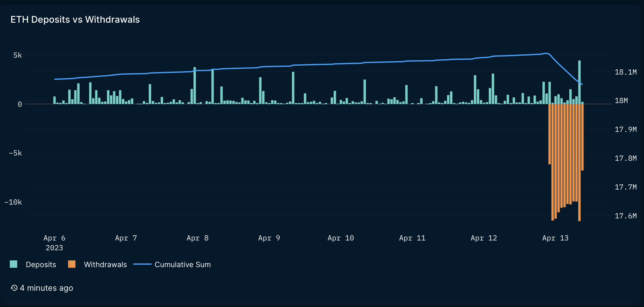Click the 'Apr 8' axis label
The width and height of the screenshot is (644, 307).
197,238
